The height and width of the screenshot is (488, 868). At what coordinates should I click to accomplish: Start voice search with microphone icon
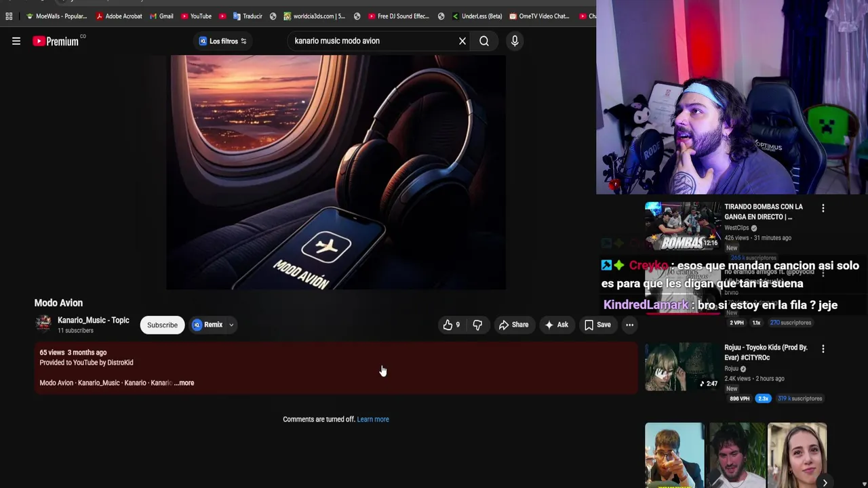(515, 41)
